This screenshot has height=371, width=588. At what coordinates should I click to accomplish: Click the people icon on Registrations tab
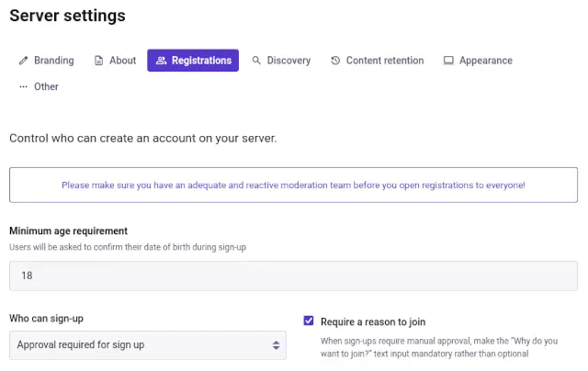pyautogui.click(x=161, y=61)
